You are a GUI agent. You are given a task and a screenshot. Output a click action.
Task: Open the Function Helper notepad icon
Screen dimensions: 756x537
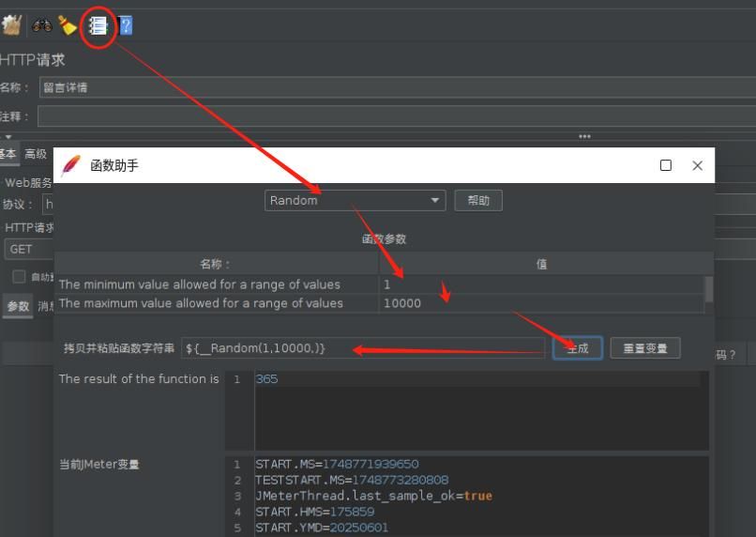pos(98,25)
